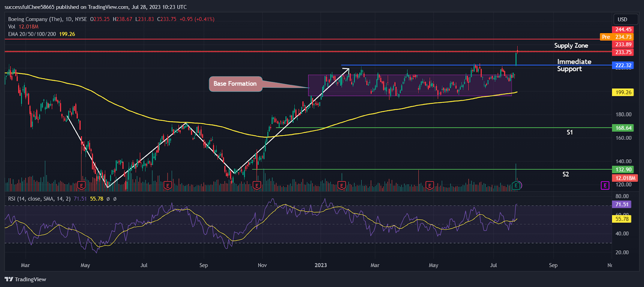
Task: Click the TradingView logo at the bottom
Action: tap(25, 279)
